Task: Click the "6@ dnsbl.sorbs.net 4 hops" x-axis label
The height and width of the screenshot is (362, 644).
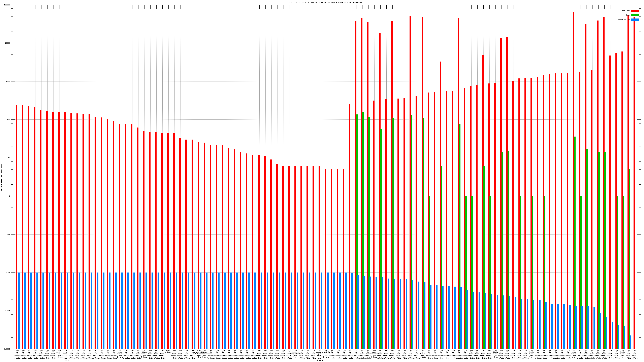Action: coord(59,354)
